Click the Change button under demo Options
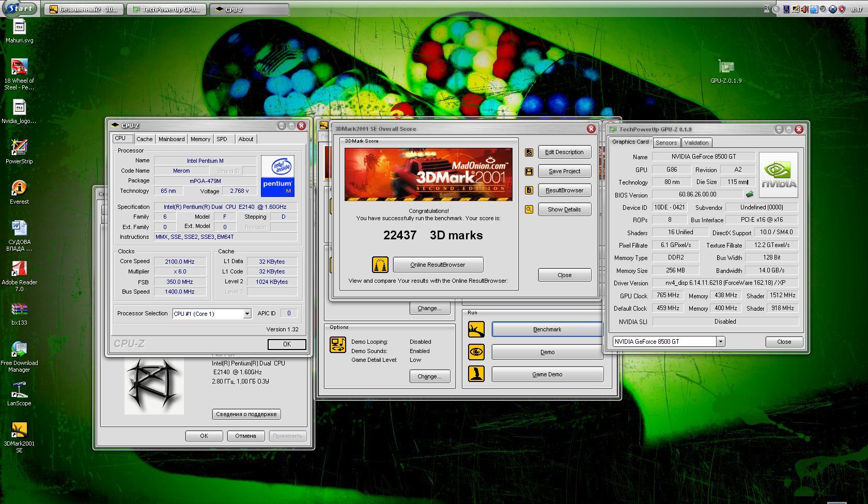Screen dimensions: 868x504 pyautogui.click(x=429, y=376)
